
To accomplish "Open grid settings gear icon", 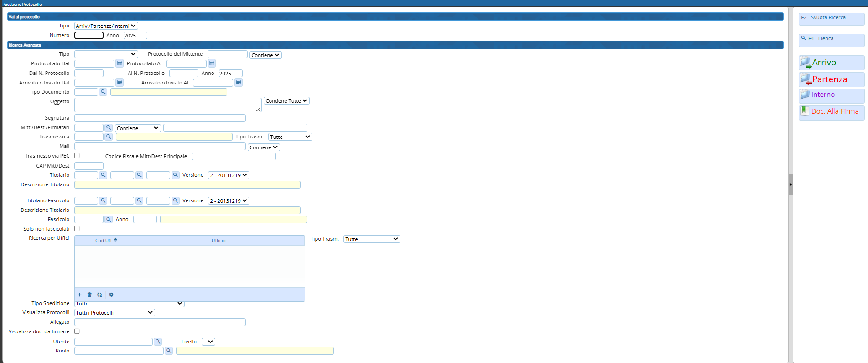I will point(111,295).
